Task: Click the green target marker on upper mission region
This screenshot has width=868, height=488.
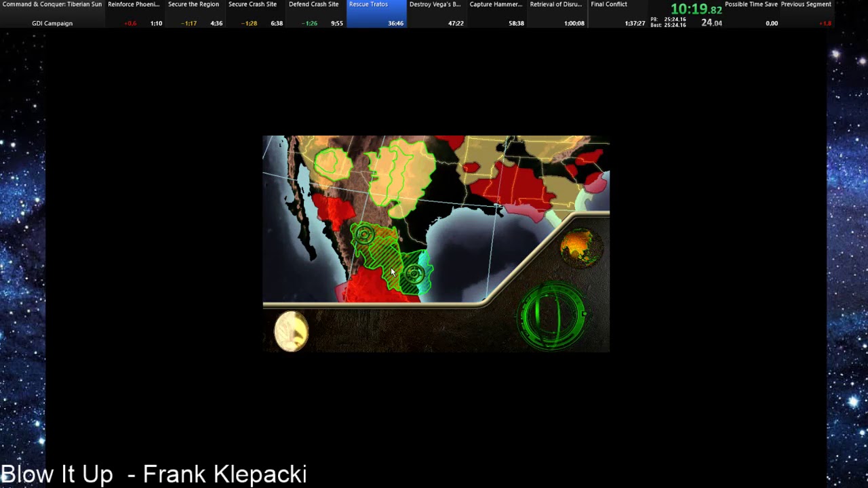Action: (x=364, y=235)
